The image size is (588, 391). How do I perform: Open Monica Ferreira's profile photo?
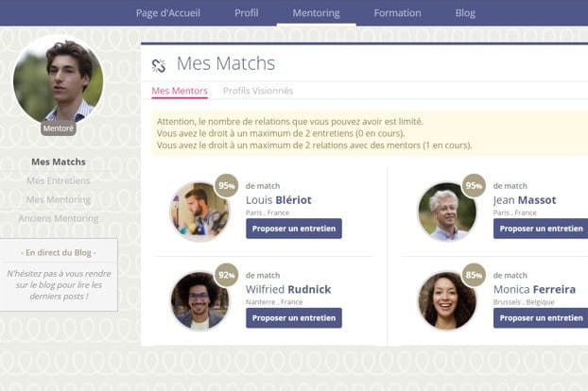point(446,300)
